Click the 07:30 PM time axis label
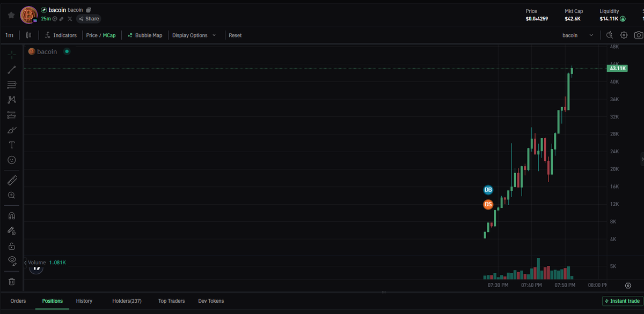Image resolution: width=644 pixels, height=314 pixels. click(x=498, y=285)
